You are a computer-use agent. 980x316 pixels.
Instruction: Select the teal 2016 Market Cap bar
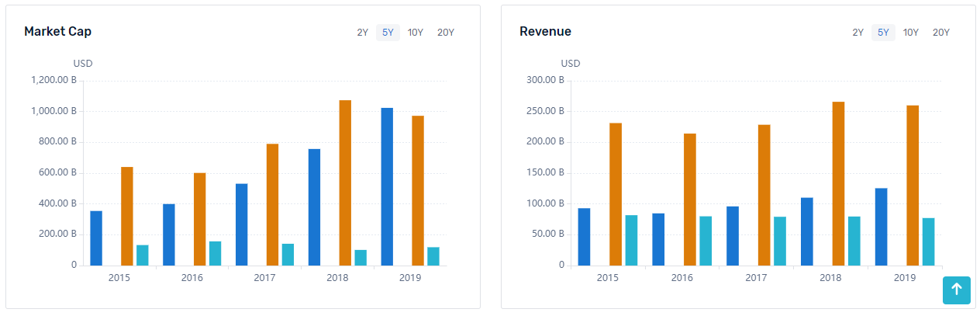click(x=215, y=254)
